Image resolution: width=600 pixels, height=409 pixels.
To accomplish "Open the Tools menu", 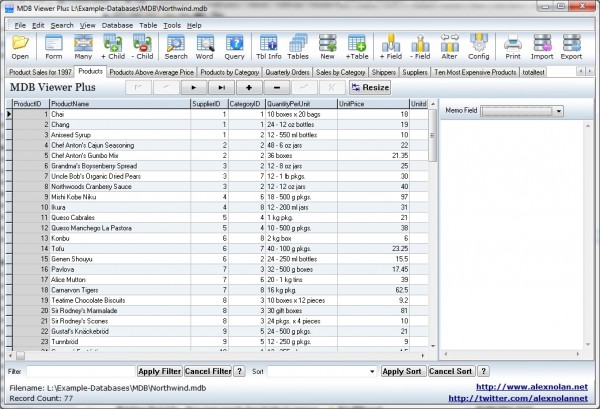I will [x=172, y=25].
